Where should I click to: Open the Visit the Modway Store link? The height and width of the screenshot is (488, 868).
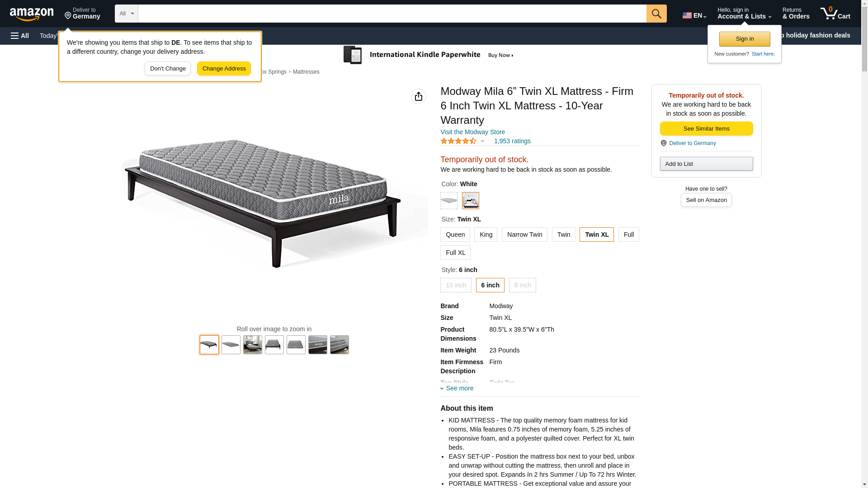(x=472, y=132)
